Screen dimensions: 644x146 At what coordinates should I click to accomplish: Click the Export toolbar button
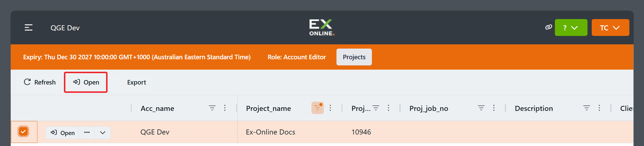pyautogui.click(x=137, y=82)
